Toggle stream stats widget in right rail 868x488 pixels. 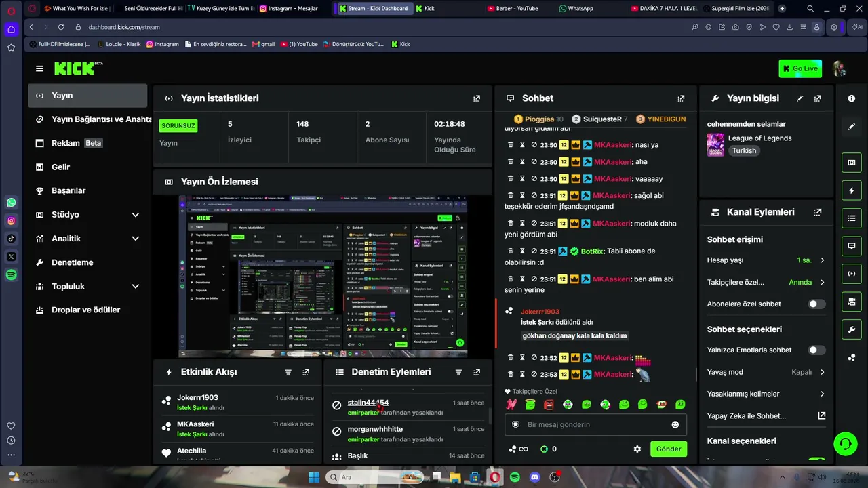(x=852, y=274)
